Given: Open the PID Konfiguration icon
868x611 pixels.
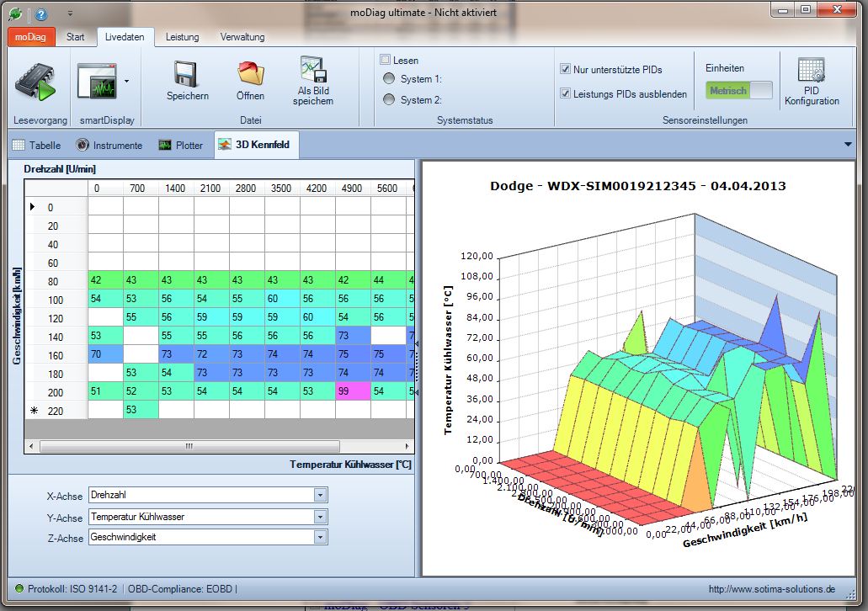Looking at the screenshot, I should pos(811,71).
